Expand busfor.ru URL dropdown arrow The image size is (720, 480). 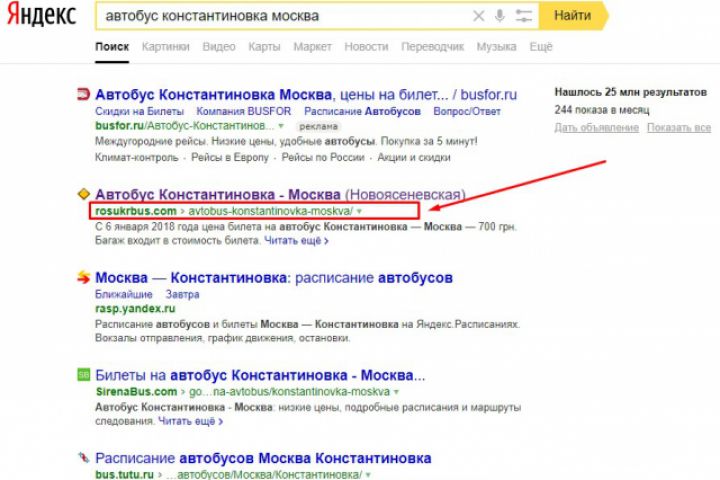click(281, 126)
